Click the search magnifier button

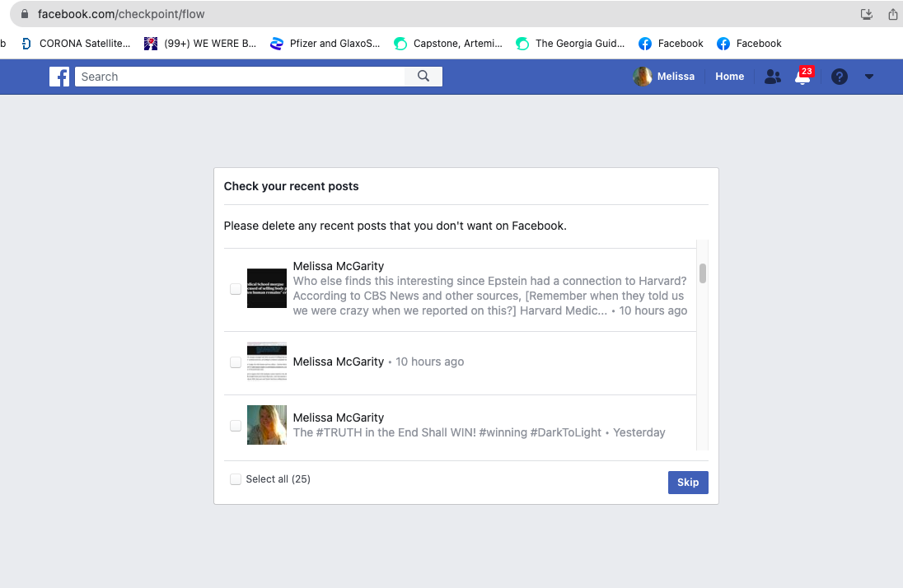(x=423, y=77)
